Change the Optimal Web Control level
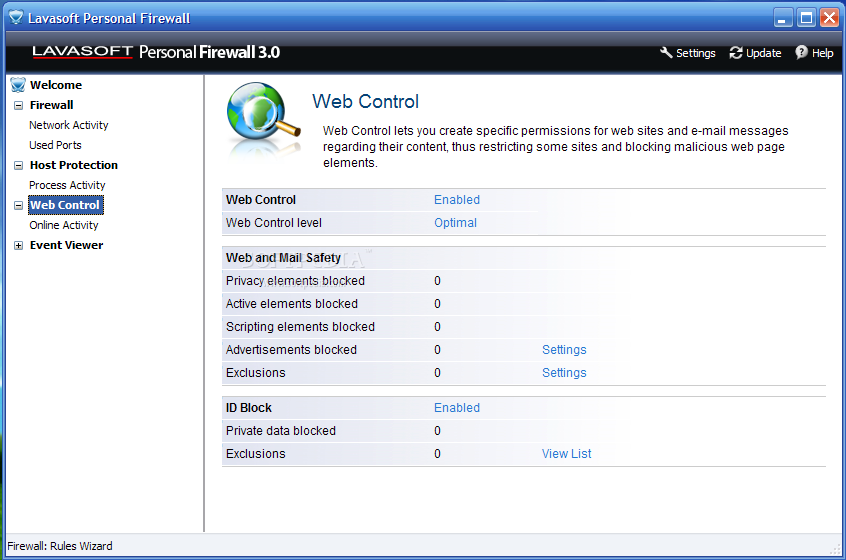 click(x=455, y=223)
